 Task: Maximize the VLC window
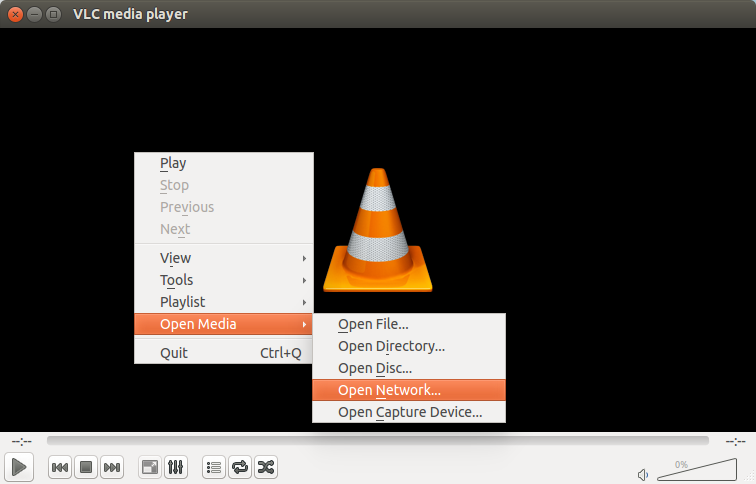coord(53,14)
